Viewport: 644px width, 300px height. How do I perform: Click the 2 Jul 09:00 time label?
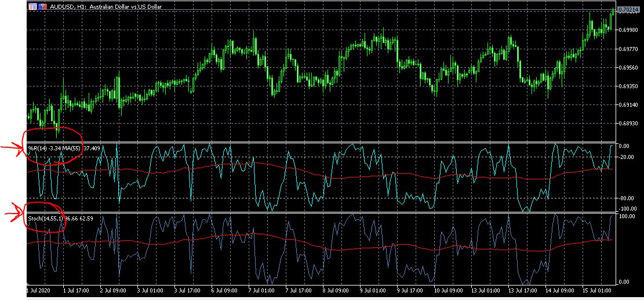pos(114,291)
